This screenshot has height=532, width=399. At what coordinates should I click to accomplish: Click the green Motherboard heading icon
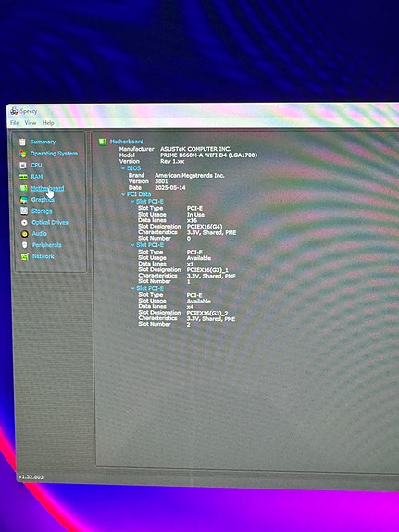pos(102,142)
